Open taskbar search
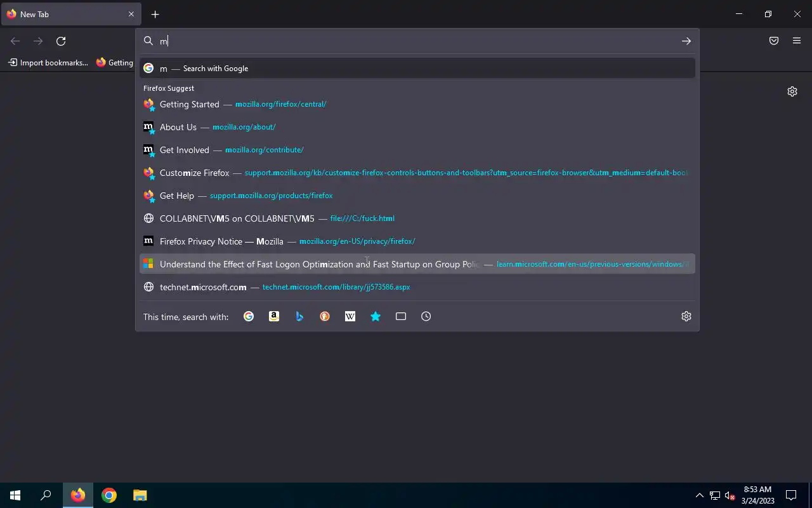 (46, 495)
